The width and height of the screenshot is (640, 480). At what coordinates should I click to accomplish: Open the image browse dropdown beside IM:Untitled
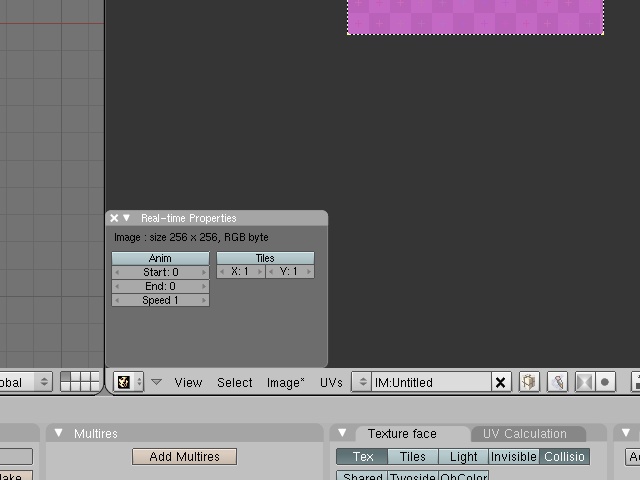click(x=362, y=382)
